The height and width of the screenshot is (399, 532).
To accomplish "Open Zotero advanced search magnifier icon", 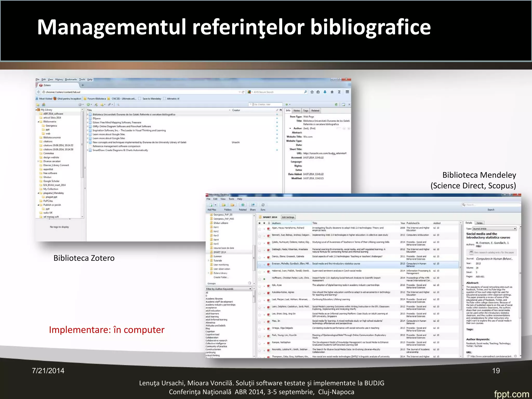I will coord(118,104).
